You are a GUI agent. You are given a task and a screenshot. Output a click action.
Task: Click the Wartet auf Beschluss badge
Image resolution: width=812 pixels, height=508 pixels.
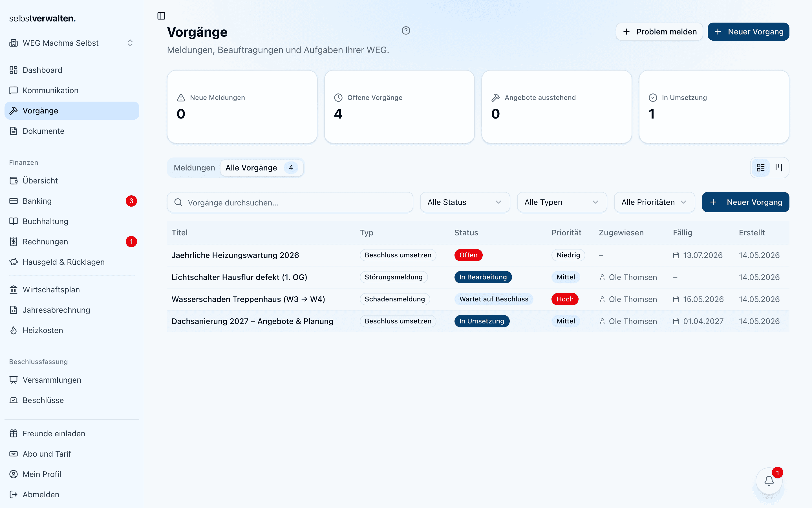494,299
